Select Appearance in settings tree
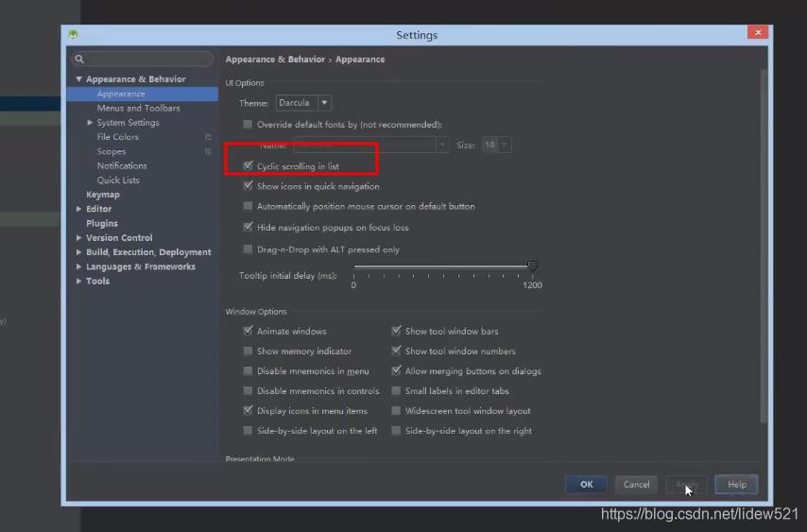This screenshot has height=532, width=807. pos(143,94)
